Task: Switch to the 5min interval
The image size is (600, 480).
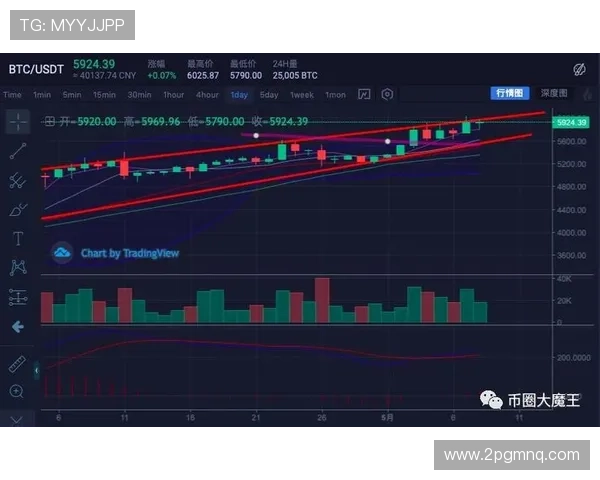Action: tap(72, 95)
